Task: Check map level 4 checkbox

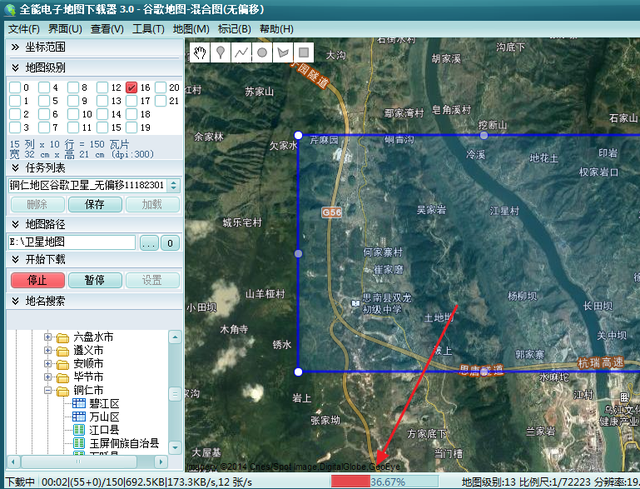Action: coord(44,87)
